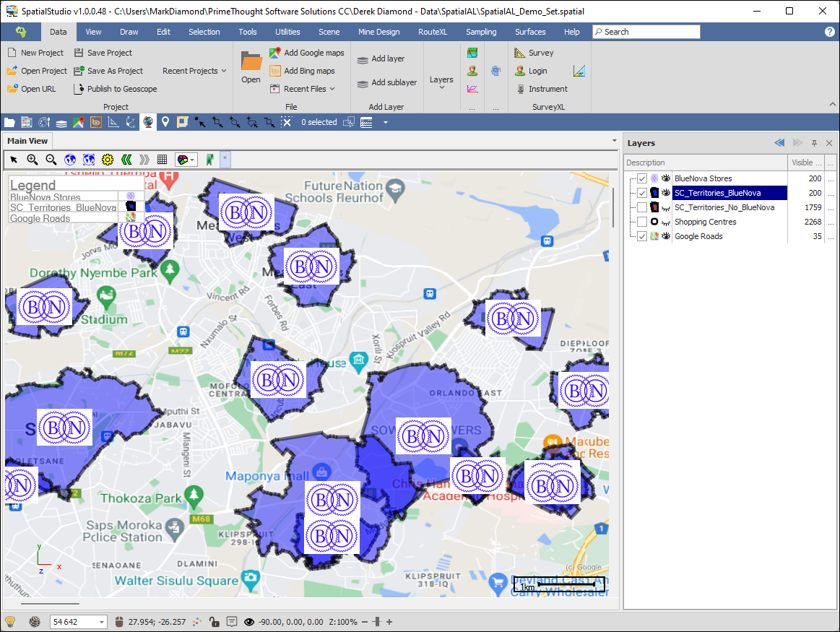The width and height of the screenshot is (840, 632).
Task: Show the SC_Territories_No_BlueNova layer via eye icon
Action: [x=664, y=207]
